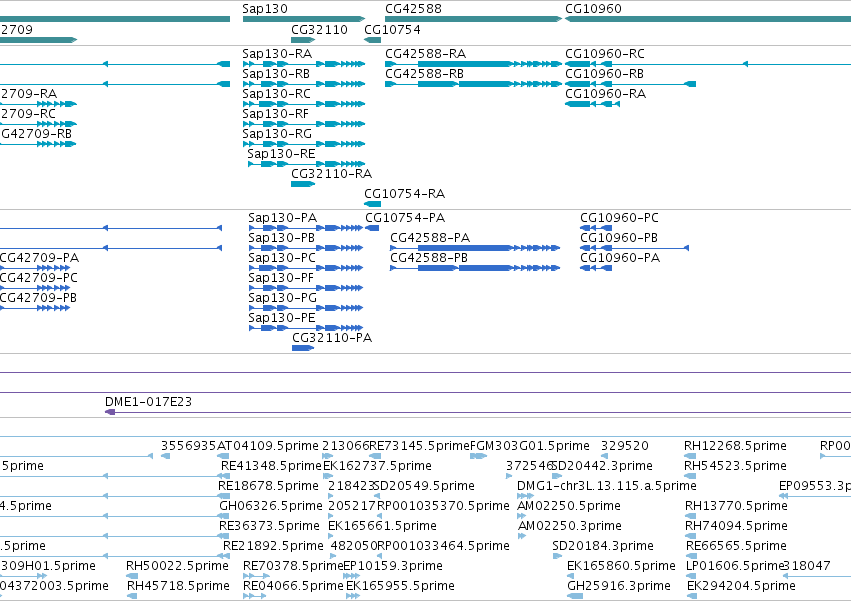Select the CG42588 gene label
Image resolution: width=851 pixels, height=601 pixels.
[414, 9]
